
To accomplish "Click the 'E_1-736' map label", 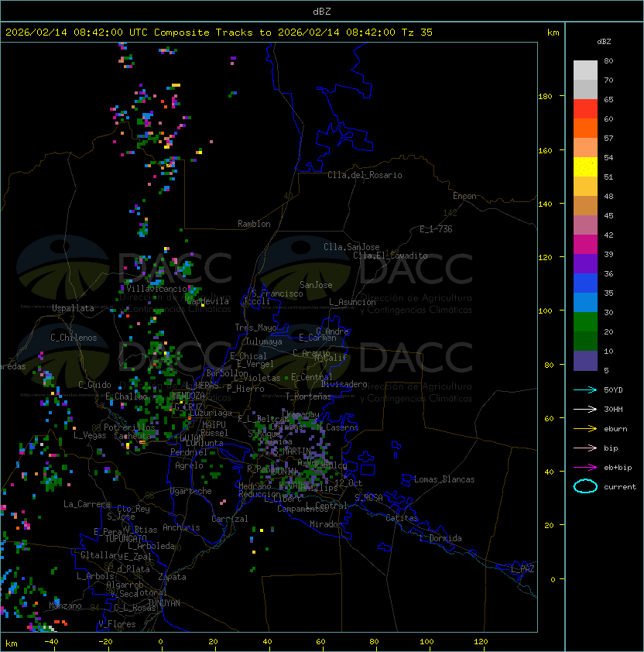I will pos(436,229).
